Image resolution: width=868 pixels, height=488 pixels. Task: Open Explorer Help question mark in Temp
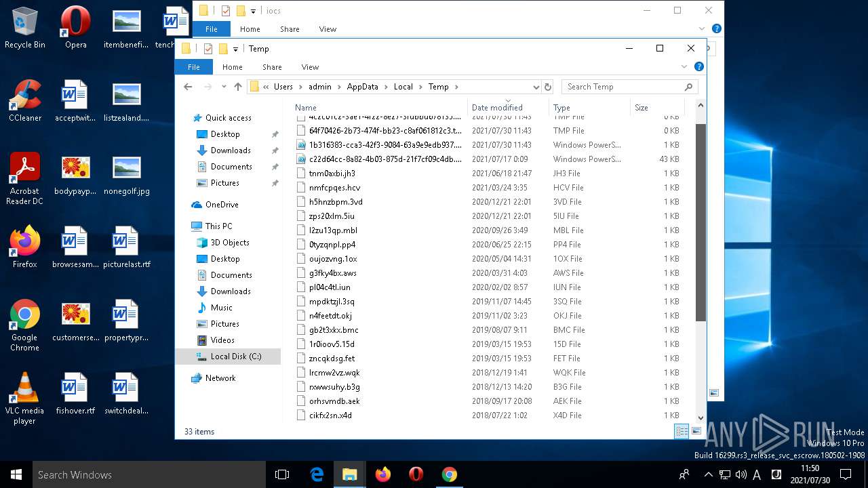pyautogui.click(x=699, y=66)
